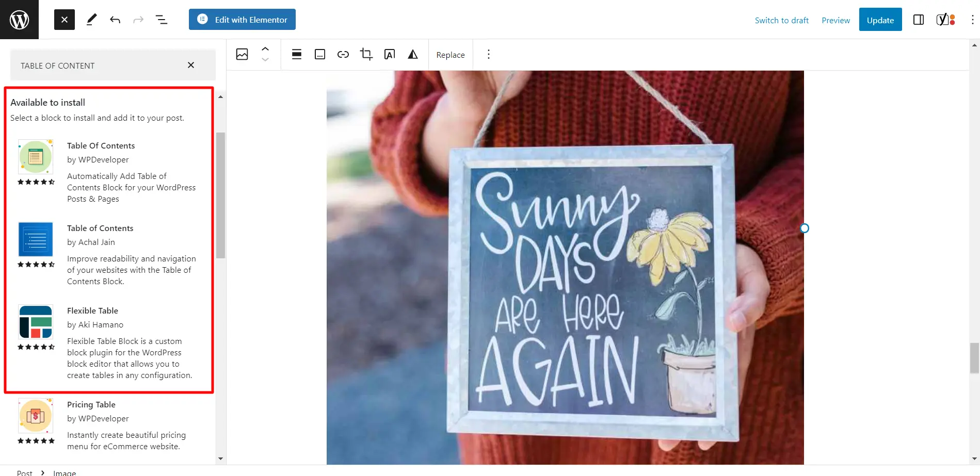Click Replace in the image toolbar
This screenshot has height=476, width=980.
451,55
